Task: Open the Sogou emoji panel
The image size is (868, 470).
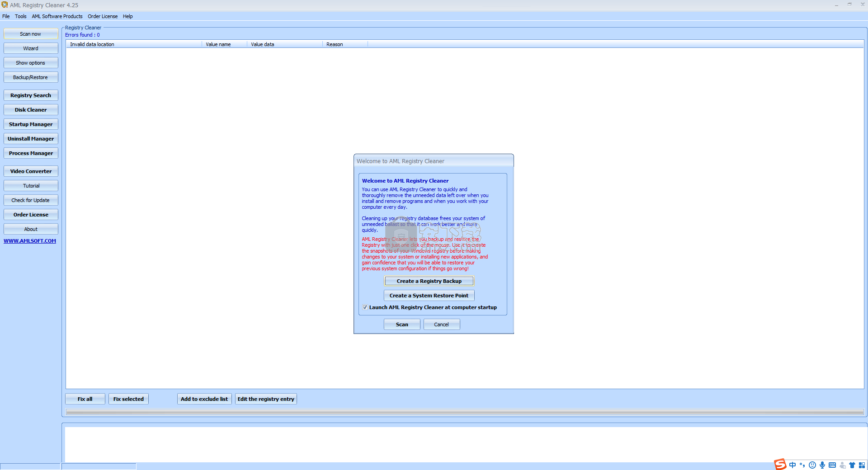Action: [x=812, y=465]
